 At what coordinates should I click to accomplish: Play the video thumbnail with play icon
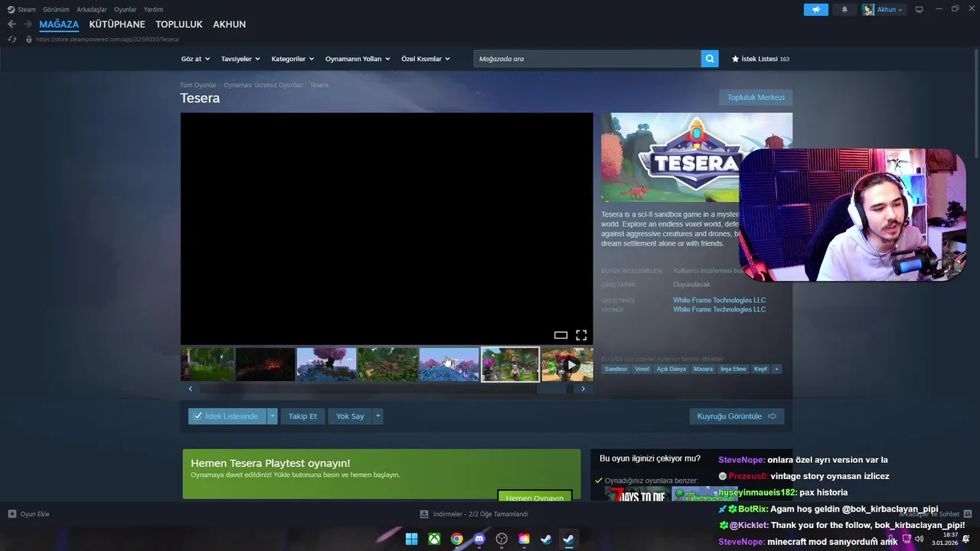[x=567, y=364]
